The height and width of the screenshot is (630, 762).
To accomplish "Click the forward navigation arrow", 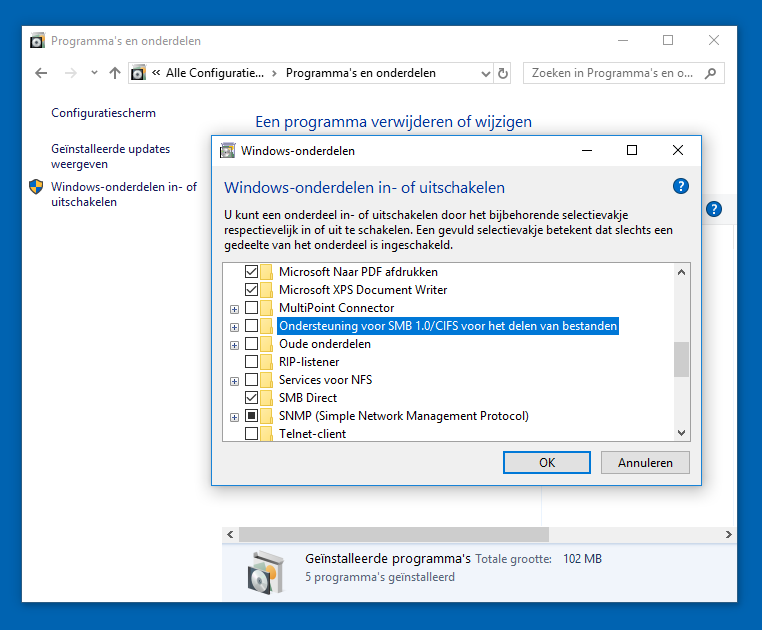I will (70, 73).
